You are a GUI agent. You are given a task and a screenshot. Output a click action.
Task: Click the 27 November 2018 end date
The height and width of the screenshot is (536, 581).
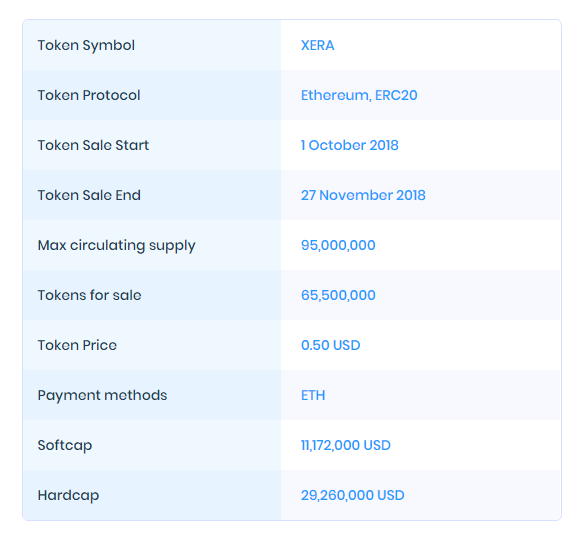(x=363, y=195)
